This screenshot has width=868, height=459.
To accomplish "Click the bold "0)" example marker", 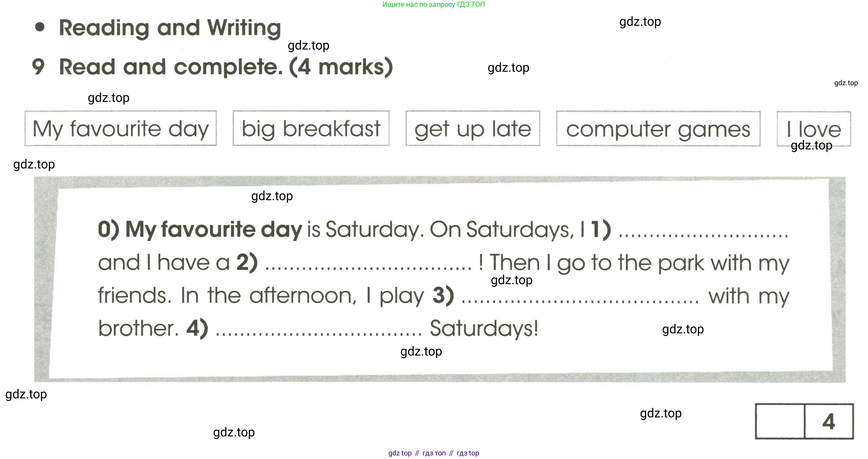I will point(108,229).
